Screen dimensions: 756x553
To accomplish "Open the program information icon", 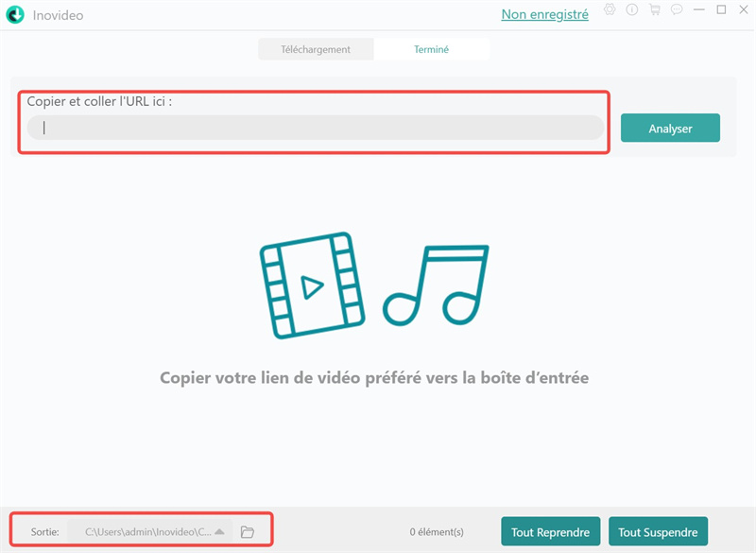I will (x=631, y=11).
